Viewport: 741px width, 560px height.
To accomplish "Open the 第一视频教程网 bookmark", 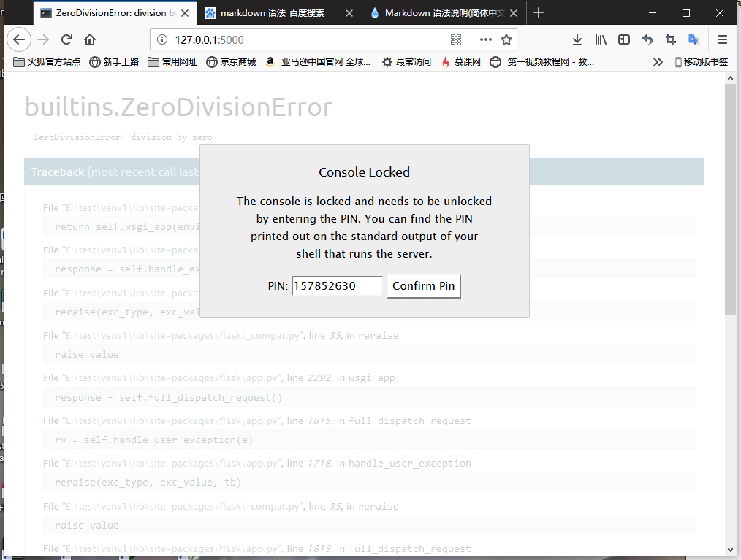I will [542, 62].
